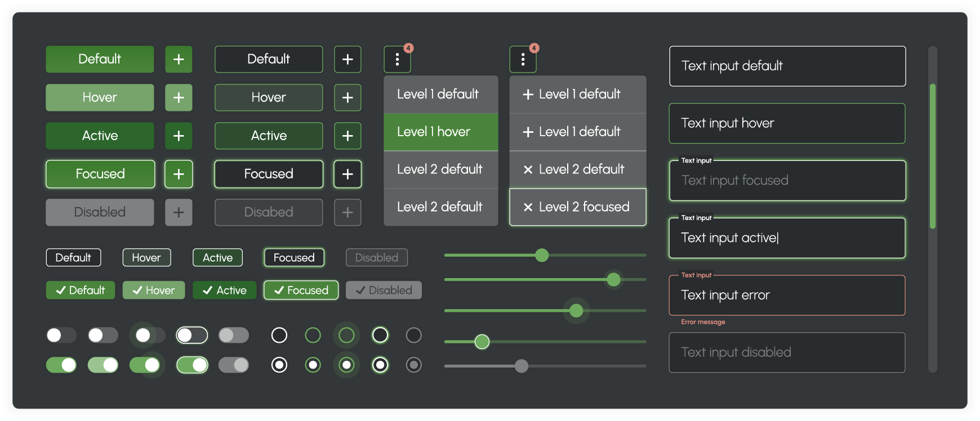The height and width of the screenshot is (421, 980).
Task: Collapse the Level 2 focused item
Action: pos(577,207)
